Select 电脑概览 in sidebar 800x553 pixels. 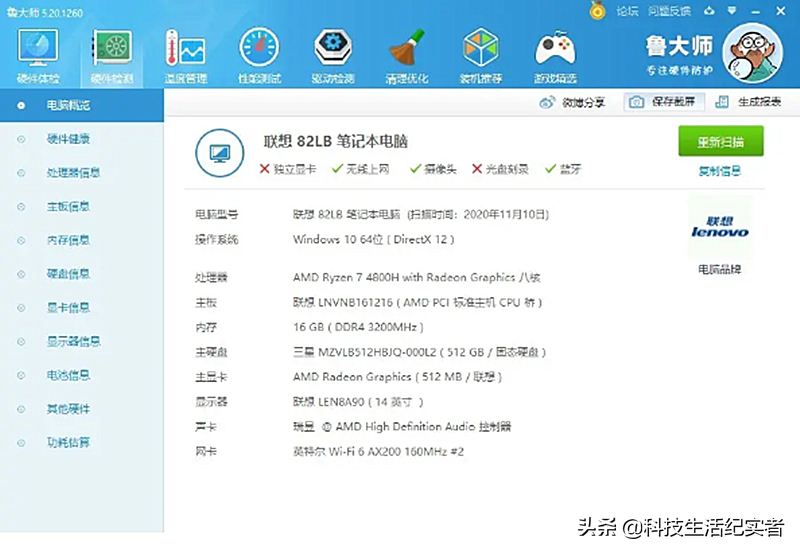tap(82, 105)
